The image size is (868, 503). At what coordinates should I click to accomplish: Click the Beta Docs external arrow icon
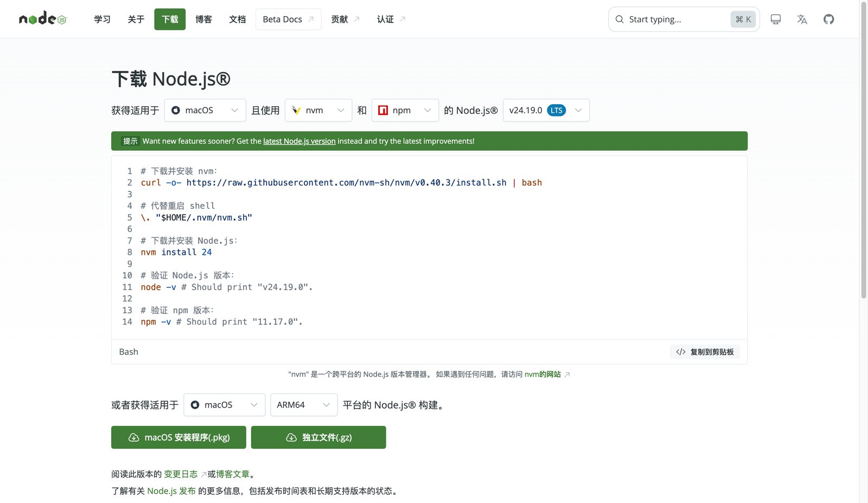pyautogui.click(x=311, y=19)
